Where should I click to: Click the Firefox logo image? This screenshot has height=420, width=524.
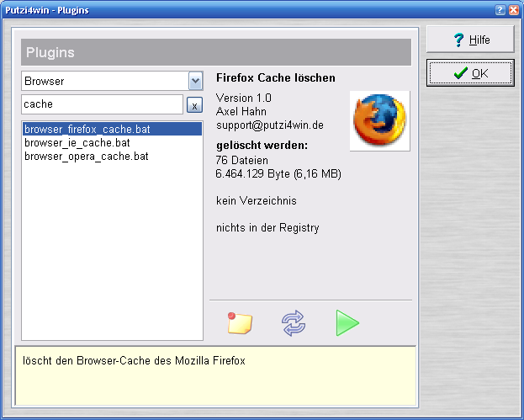coord(380,120)
